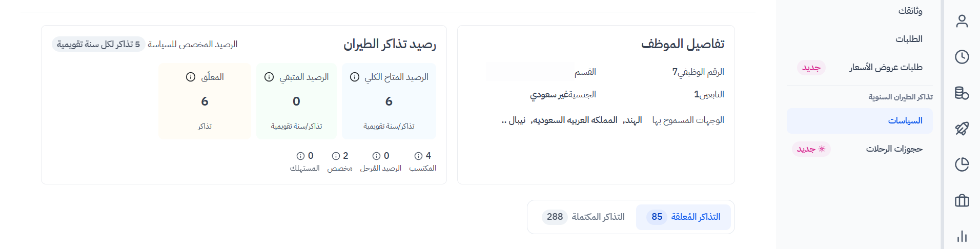Switch to التذاكر المُعلقة tab
The height and width of the screenshot is (249, 980).
(x=684, y=217)
